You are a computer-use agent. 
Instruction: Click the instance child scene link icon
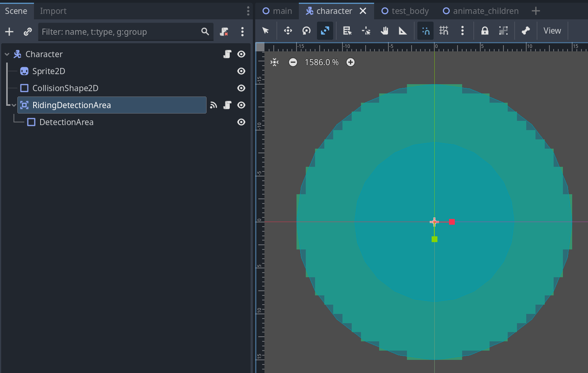27,32
